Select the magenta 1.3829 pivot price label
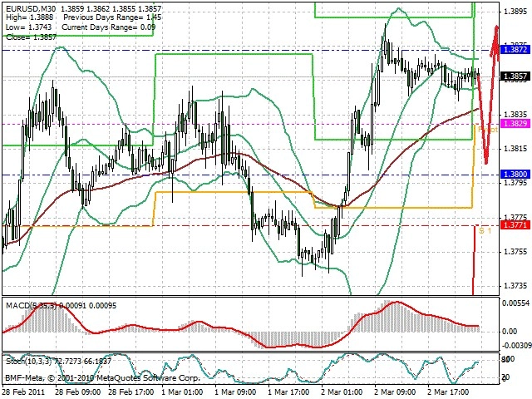The image size is (532, 399). [515, 124]
